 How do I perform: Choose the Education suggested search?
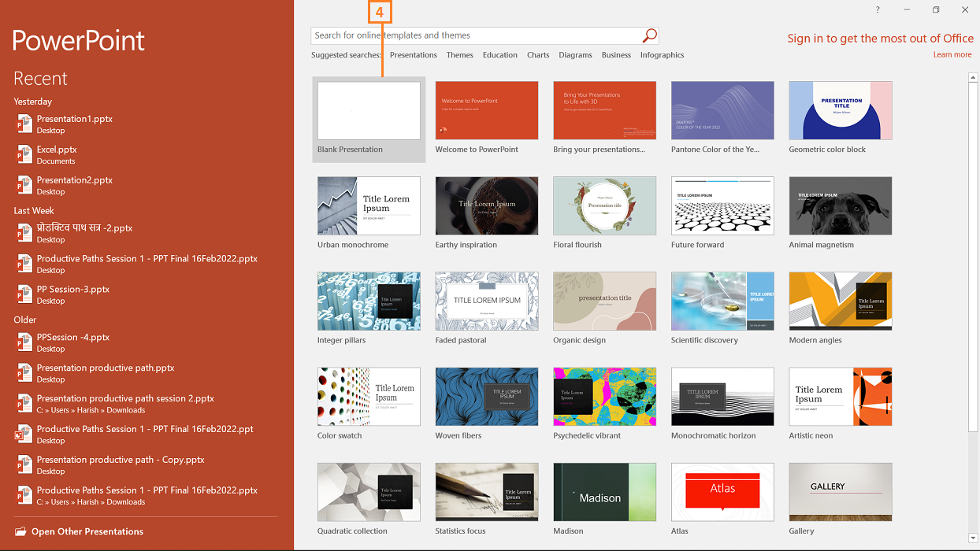[x=500, y=55]
